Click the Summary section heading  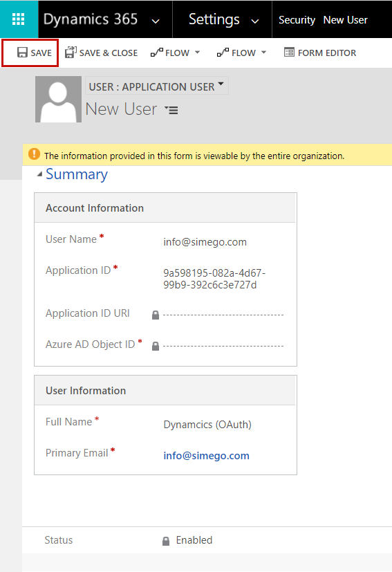(77, 174)
